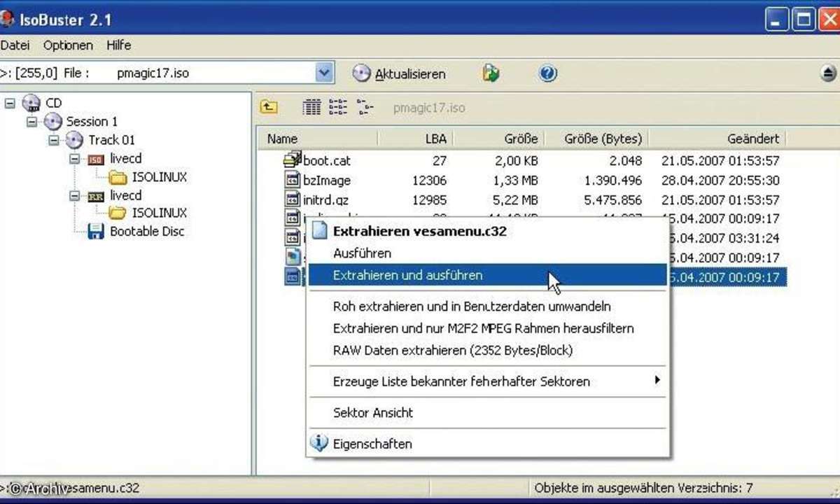This screenshot has height=504, width=840.
Task: Select the RR Rock Ridge file system icon
Action: (96, 196)
